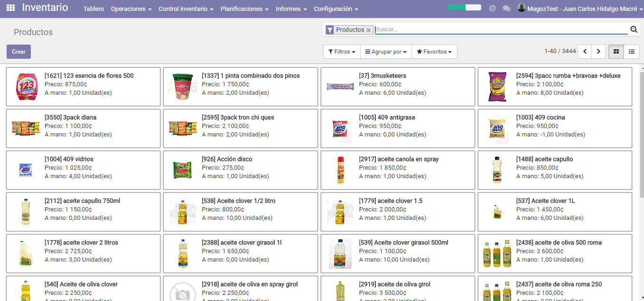The height and width of the screenshot is (301, 644).
Task: Click the green progress bar in top bar
Action: (x=464, y=8)
